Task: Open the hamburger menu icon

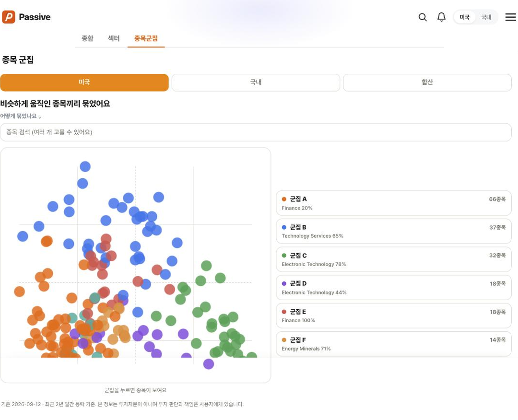Action: tap(511, 17)
